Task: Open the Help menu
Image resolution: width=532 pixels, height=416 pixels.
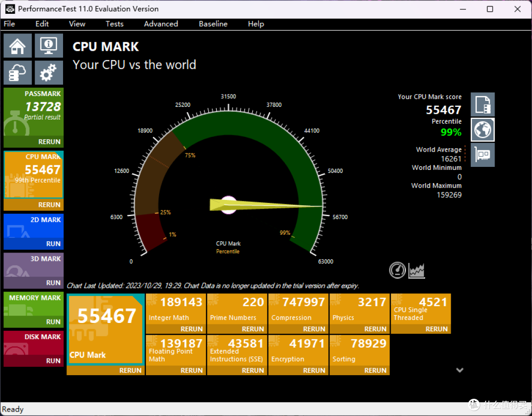Action: tap(256, 24)
